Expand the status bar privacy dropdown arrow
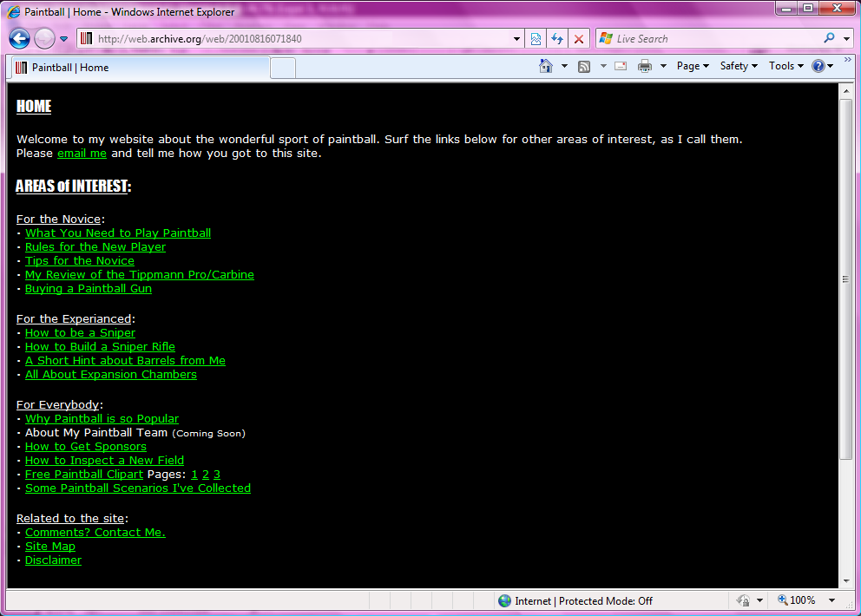Screen dimensions: 861x616 point(760,600)
